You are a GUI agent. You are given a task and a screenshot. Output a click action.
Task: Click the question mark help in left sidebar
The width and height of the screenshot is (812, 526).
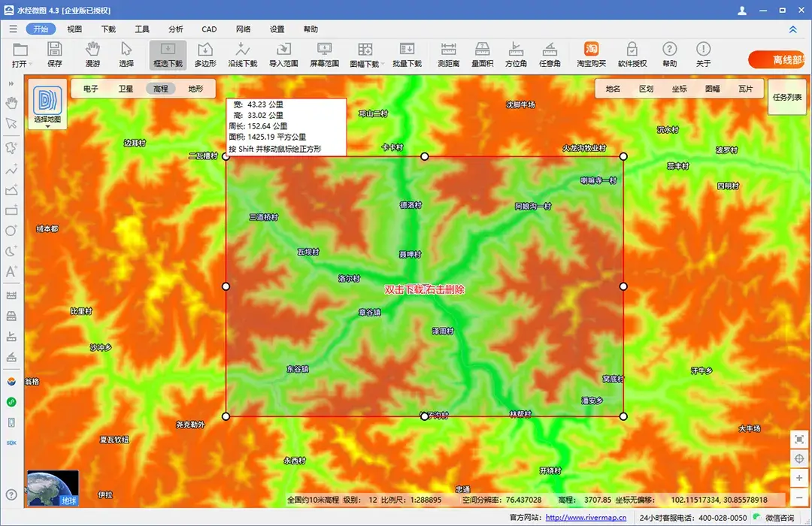(x=11, y=494)
